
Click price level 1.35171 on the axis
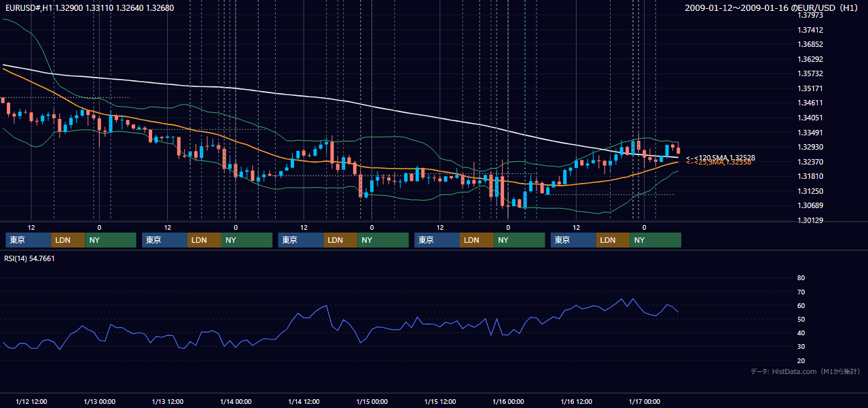click(810, 88)
